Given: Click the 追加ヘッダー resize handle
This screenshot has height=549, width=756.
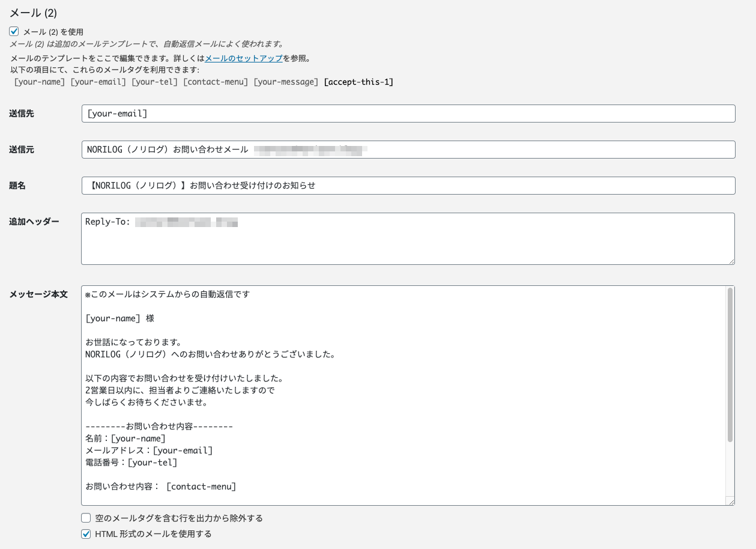Looking at the screenshot, I should pyautogui.click(x=731, y=261).
